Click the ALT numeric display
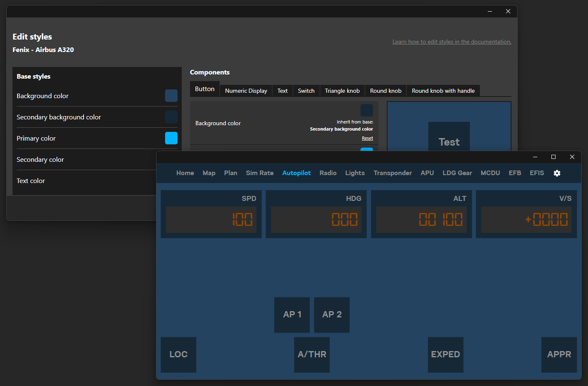Screen dimensions: 588x386 pyautogui.click(x=421, y=220)
